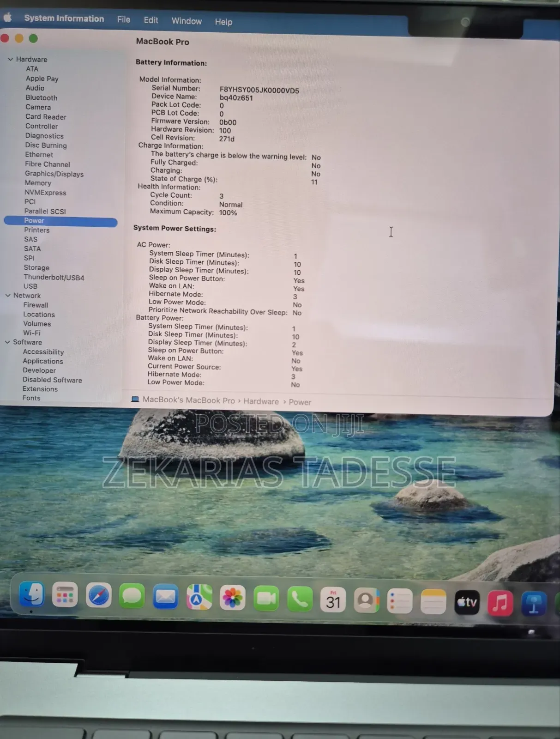The width and height of the screenshot is (560, 739).
Task: Open Photos app in the Dock
Action: point(233,598)
